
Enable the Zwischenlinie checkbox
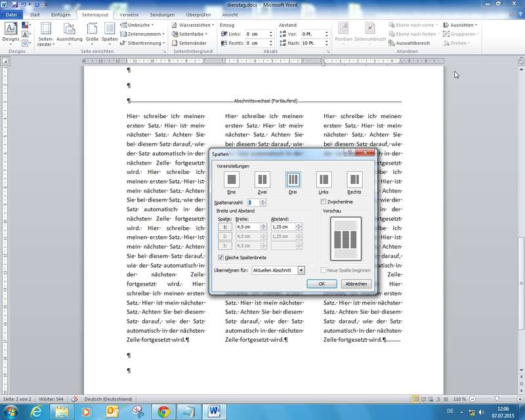[324, 202]
